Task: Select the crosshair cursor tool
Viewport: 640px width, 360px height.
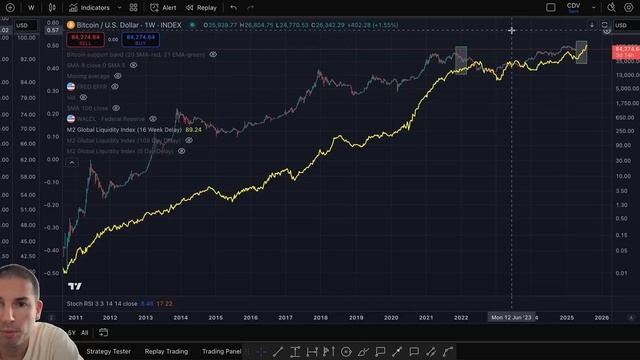Action: coord(261,351)
